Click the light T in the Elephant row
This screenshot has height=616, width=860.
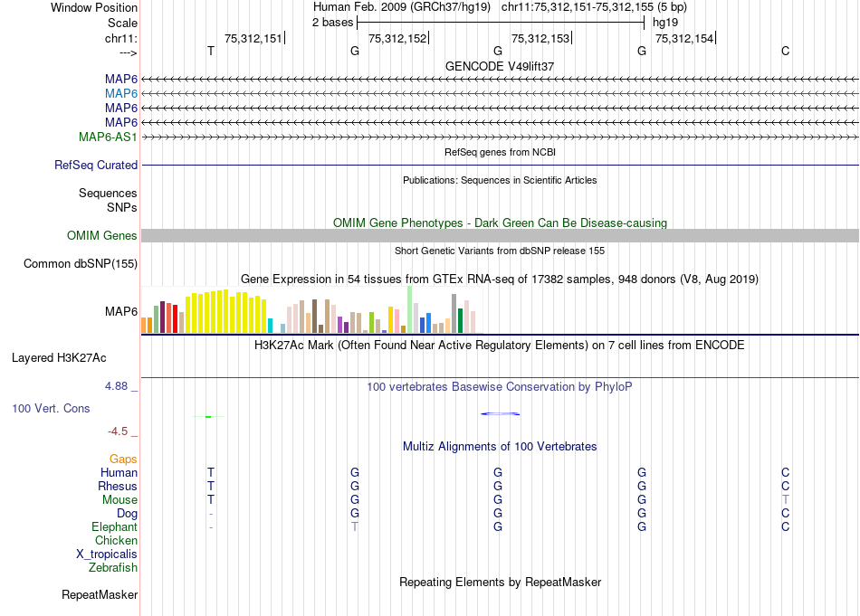pos(355,526)
